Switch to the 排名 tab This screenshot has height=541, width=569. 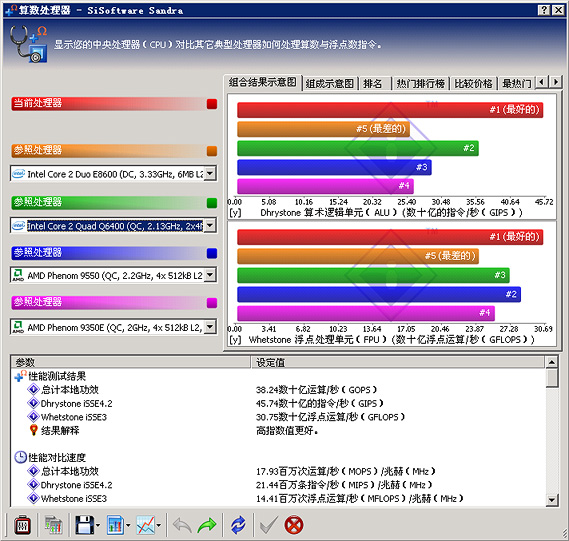coord(374,84)
